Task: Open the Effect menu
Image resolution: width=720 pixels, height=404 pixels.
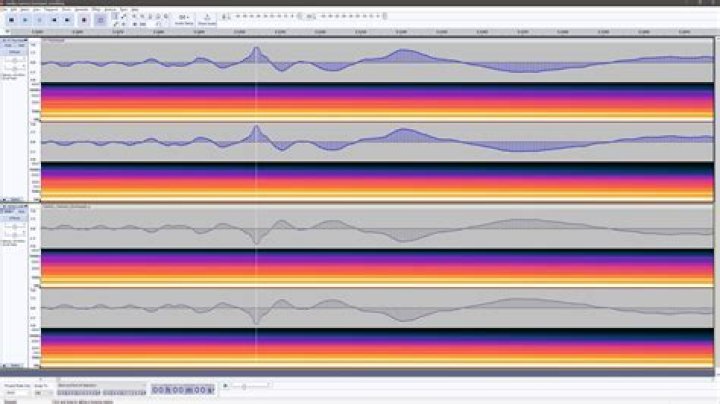Action: tap(96, 9)
